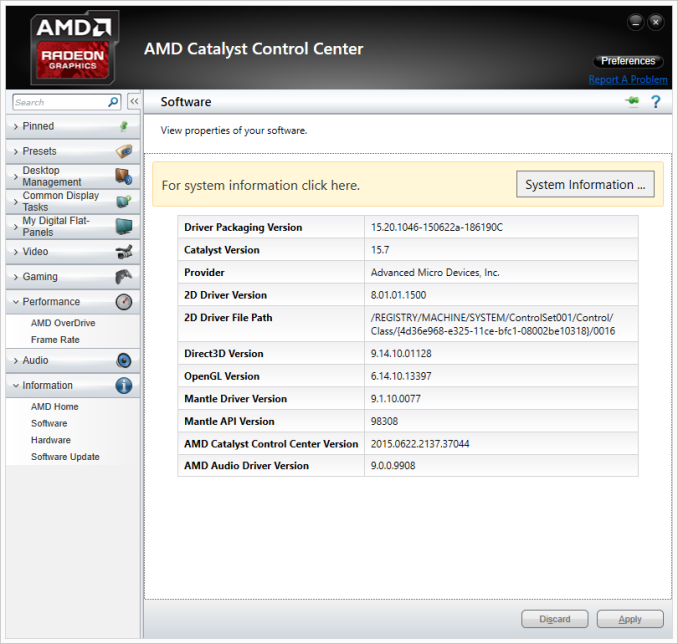Expand the Video section
678x644 pixels.
pos(16,252)
